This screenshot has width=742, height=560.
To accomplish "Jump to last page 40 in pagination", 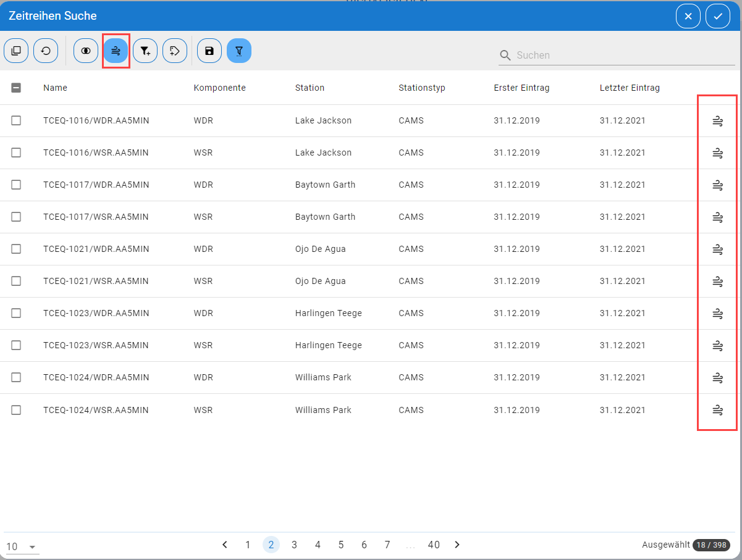I will pos(434,545).
